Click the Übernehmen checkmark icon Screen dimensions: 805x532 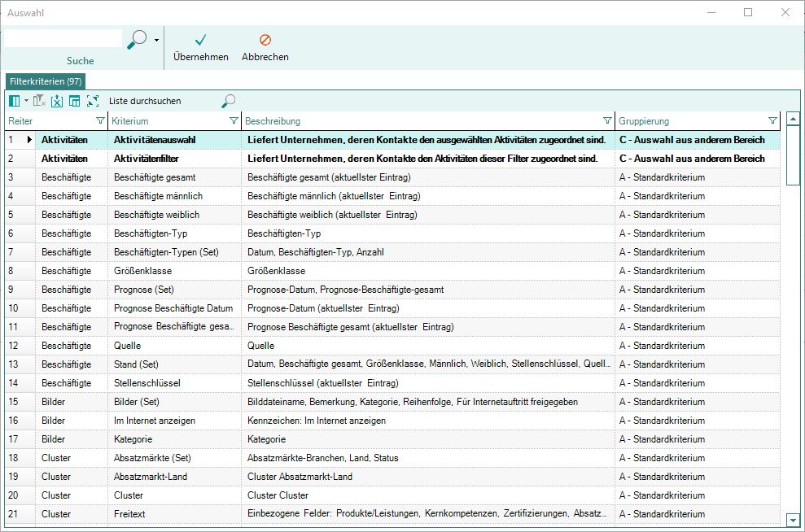click(x=200, y=40)
